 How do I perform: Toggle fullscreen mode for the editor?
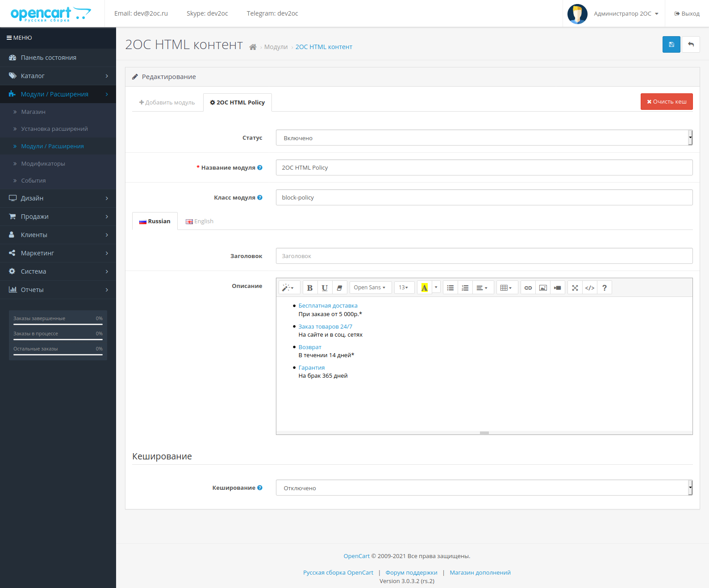point(575,288)
